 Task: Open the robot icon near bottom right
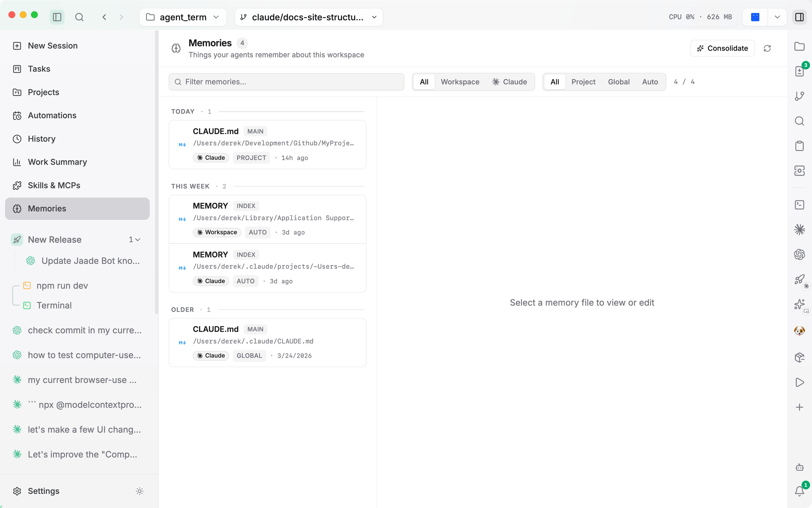coord(799,467)
